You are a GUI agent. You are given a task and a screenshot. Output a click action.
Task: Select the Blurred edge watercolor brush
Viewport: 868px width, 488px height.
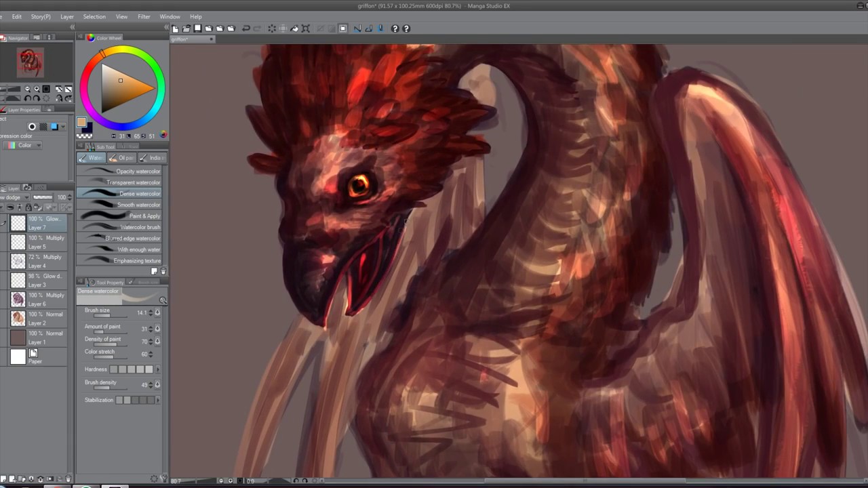(119, 239)
